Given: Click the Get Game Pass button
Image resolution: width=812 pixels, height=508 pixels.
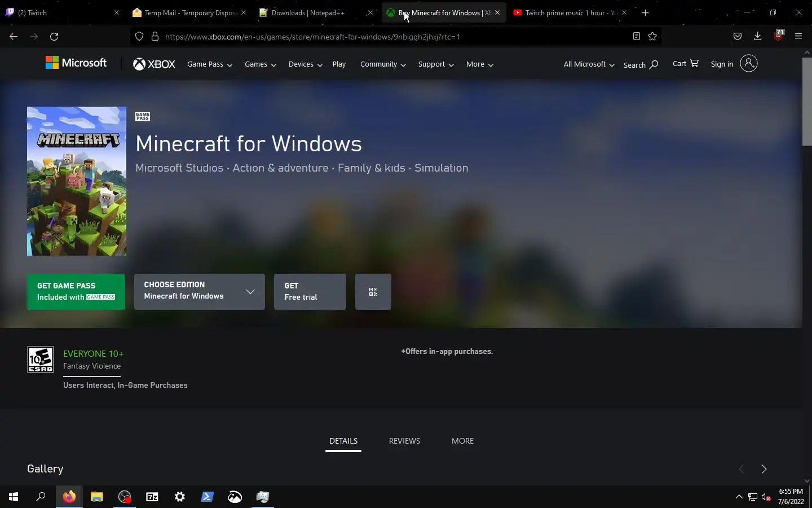Looking at the screenshot, I should [76, 292].
